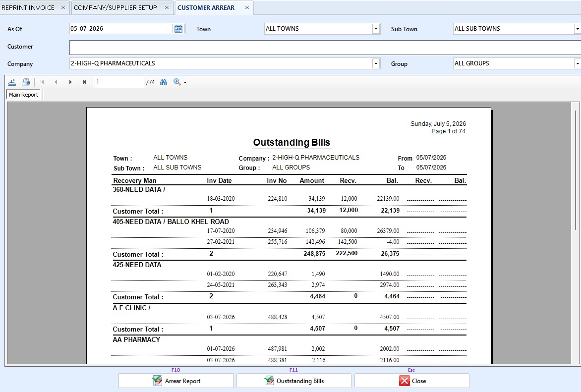Click the Sunday, July 5, 2026 date

438,124
